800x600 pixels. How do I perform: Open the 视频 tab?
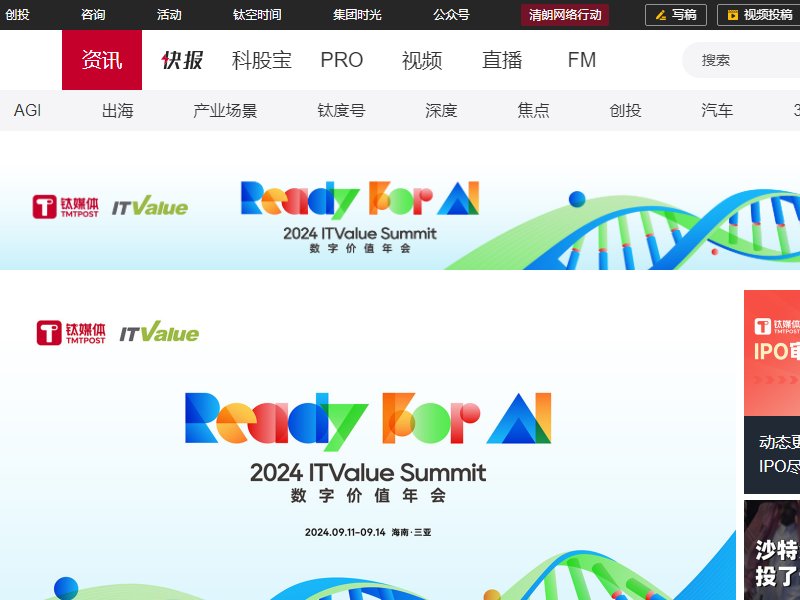(x=422, y=60)
